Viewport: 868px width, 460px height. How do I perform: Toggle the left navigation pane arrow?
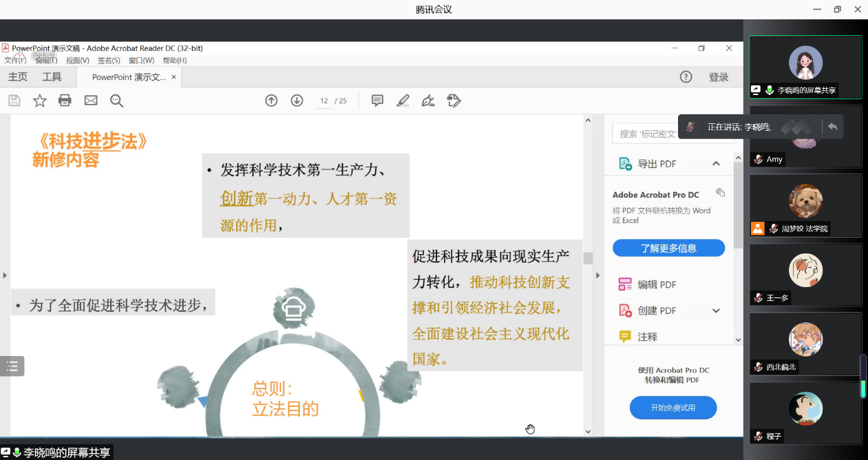pyautogui.click(x=5, y=275)
